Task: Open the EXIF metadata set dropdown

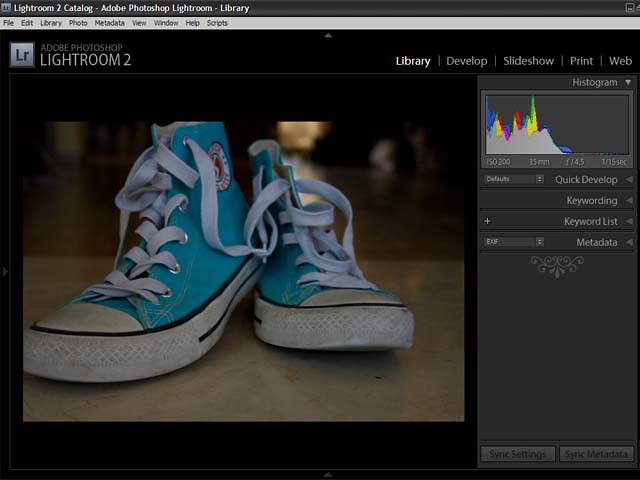Action: pyautogui.click(x=514, y=241)
